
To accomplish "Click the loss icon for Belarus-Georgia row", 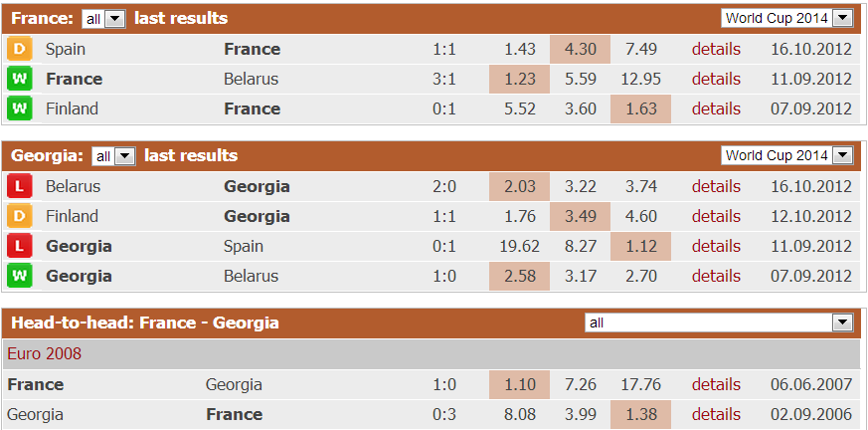I will pyautogui.click(x=19, y=186).
